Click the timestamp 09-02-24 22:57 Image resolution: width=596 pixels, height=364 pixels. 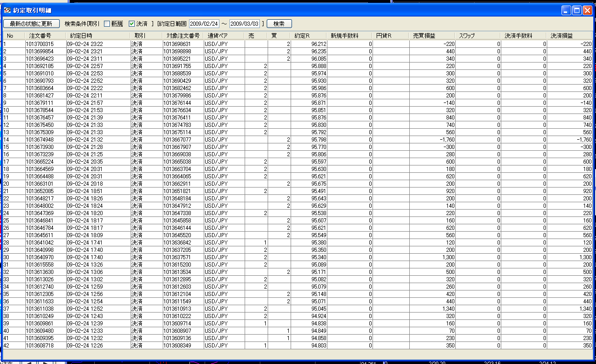(x=85, y=66)
